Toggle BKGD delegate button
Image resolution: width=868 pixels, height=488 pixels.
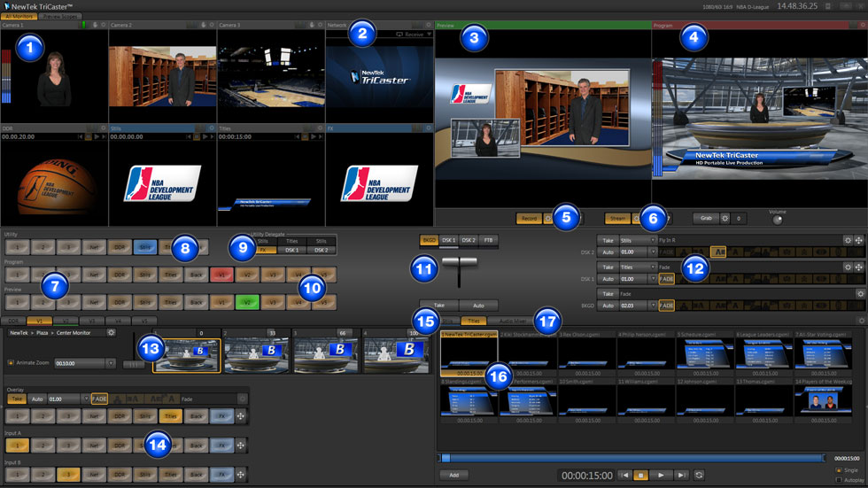429,240
